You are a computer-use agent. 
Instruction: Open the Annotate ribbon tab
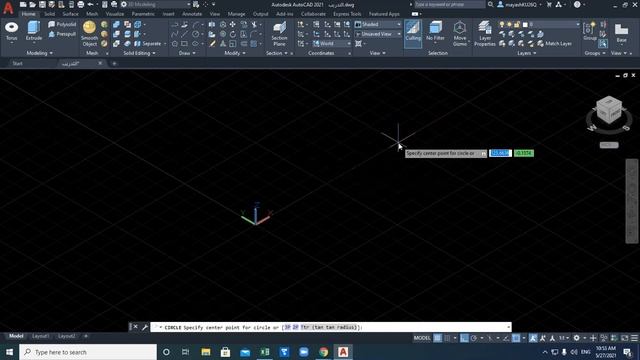click(x=192, y=14)
